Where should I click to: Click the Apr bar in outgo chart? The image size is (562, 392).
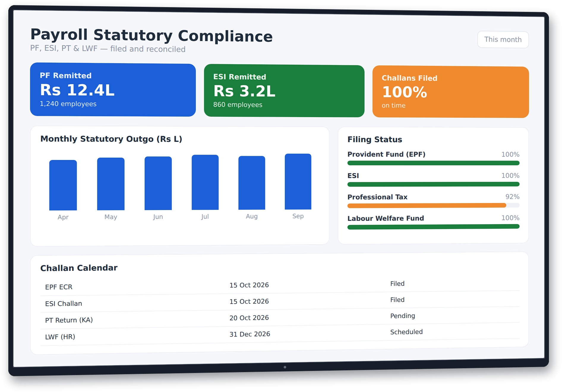(x=63, y=185)
